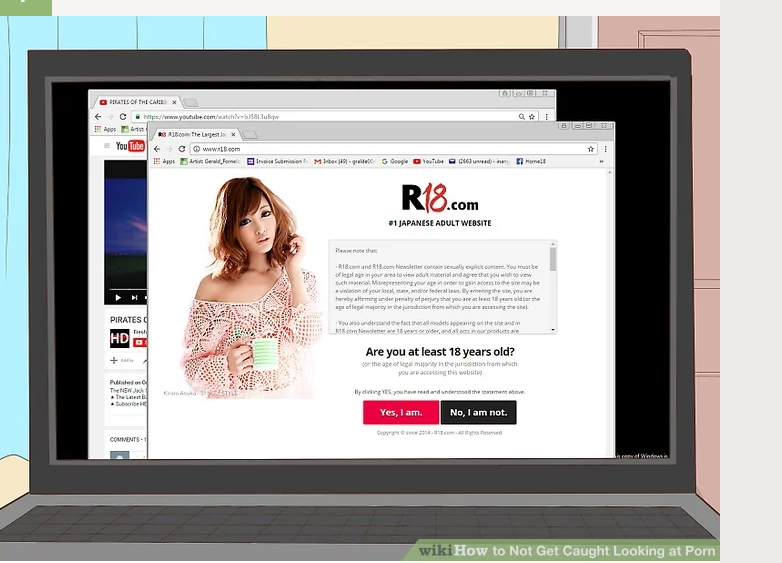Reload the YouTube page
Viewport: 782px width, 563px height.
[x=123, y=117]
